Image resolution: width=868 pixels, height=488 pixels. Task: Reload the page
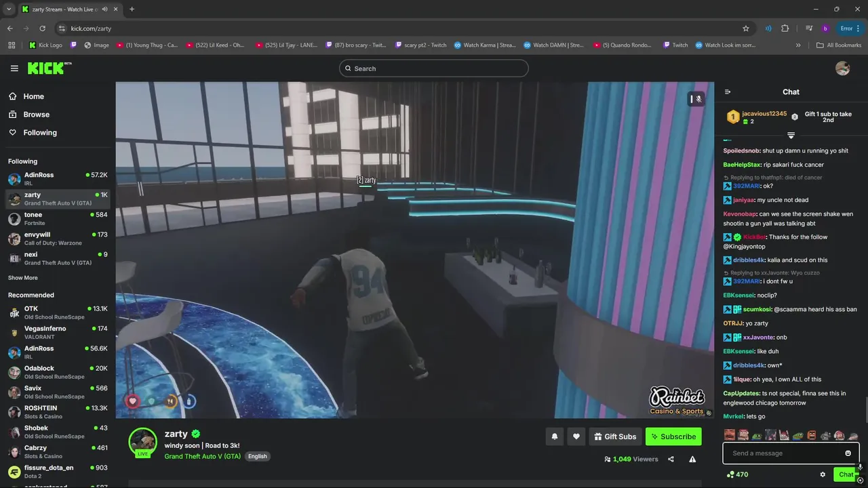click(42, 28)
